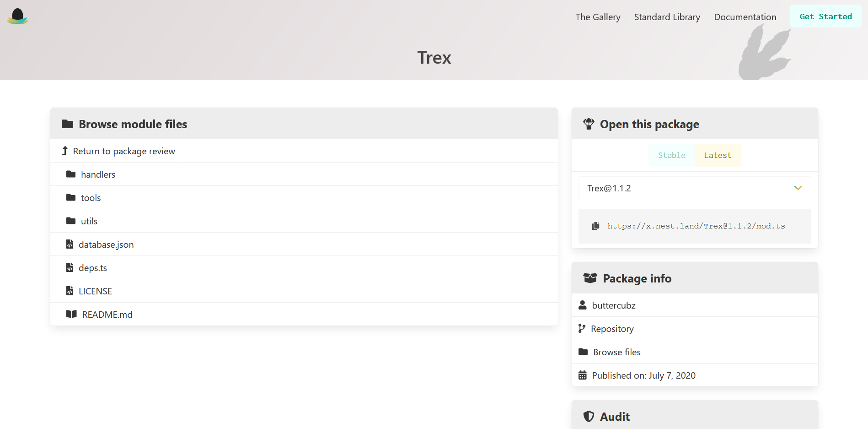Viewport: 868px width, 429px height.
Task: Copy the mod.ts URL using the clipboard icon
Action: (x=596, y=225)
